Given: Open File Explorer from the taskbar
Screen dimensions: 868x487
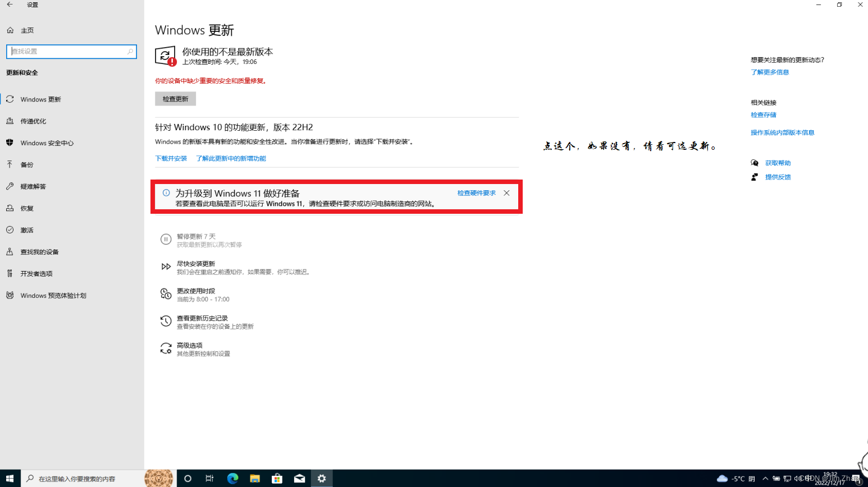Looking at the screenshot, I should click(x=255, y=479).
